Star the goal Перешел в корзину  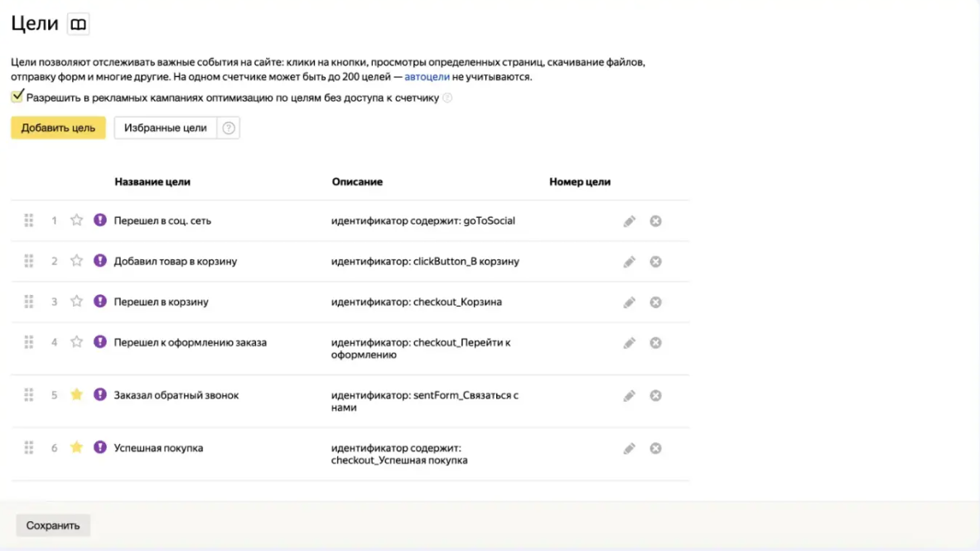[76, 302]
